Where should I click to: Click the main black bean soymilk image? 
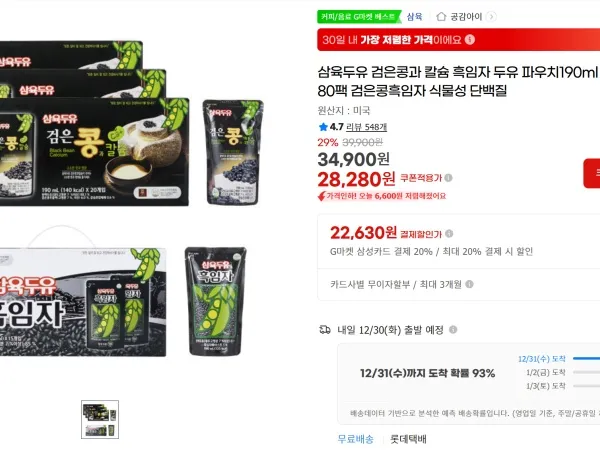click(131, 199)
